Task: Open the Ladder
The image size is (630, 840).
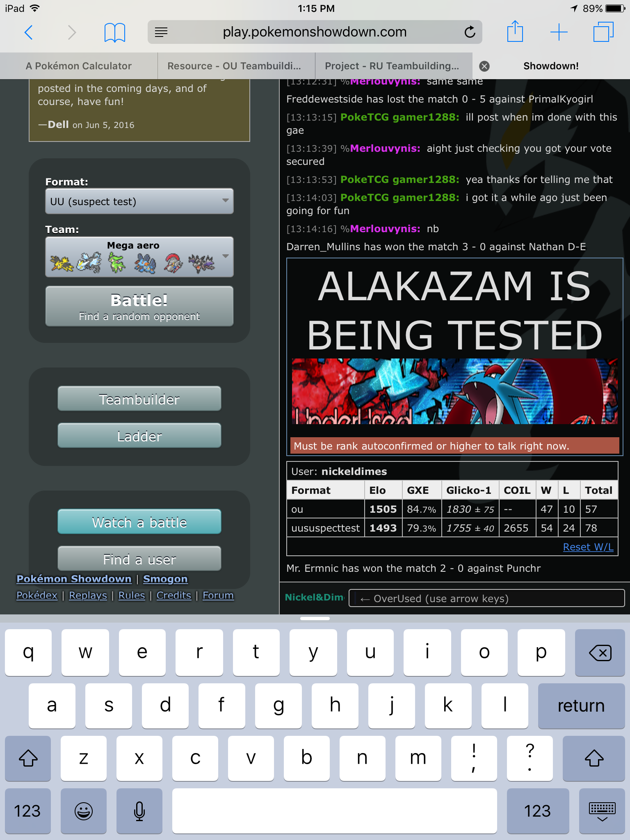Action: (139, 436)
